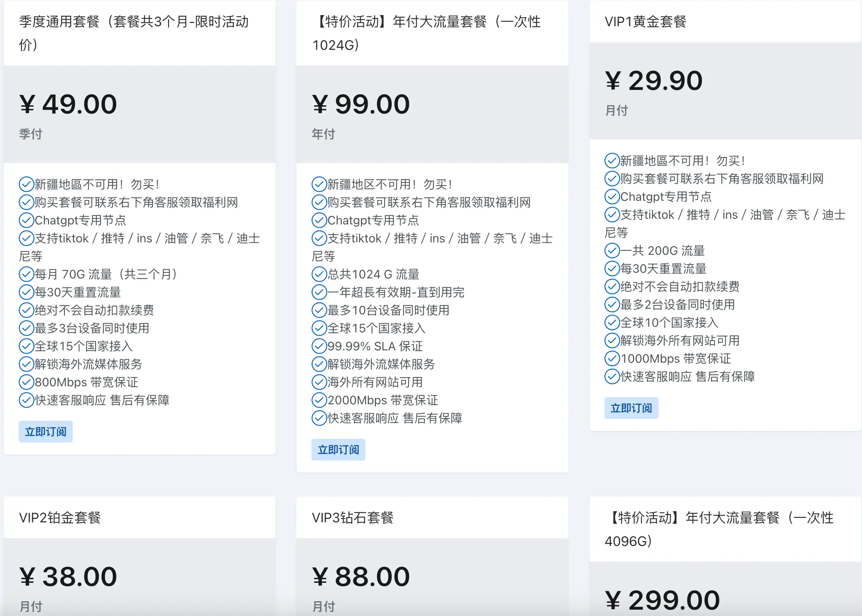Click the checkmark beside 新疆地區不可用 in quarterly plan

tap(26, 184)
